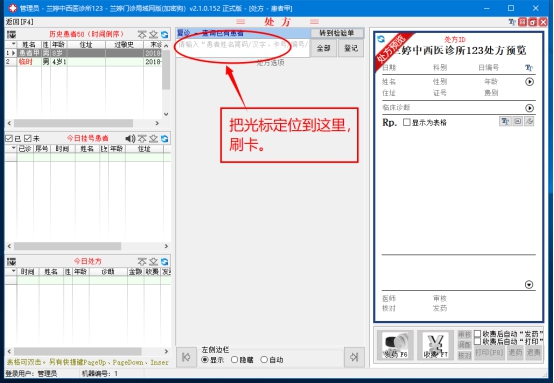Screen dimensions: 554x383
Task: Expand the bottom circular down-arrow in preview
Action: coord(529,284)
